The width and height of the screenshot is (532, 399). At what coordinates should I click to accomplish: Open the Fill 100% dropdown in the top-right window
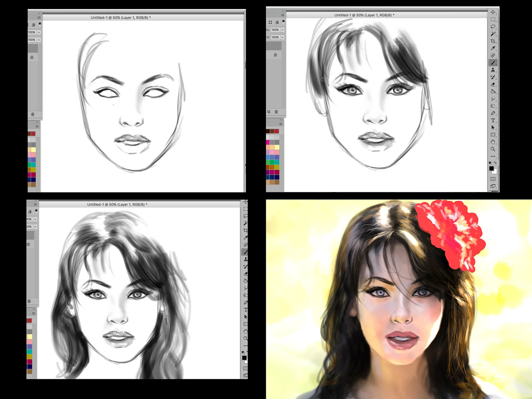(x=282, y=37)
